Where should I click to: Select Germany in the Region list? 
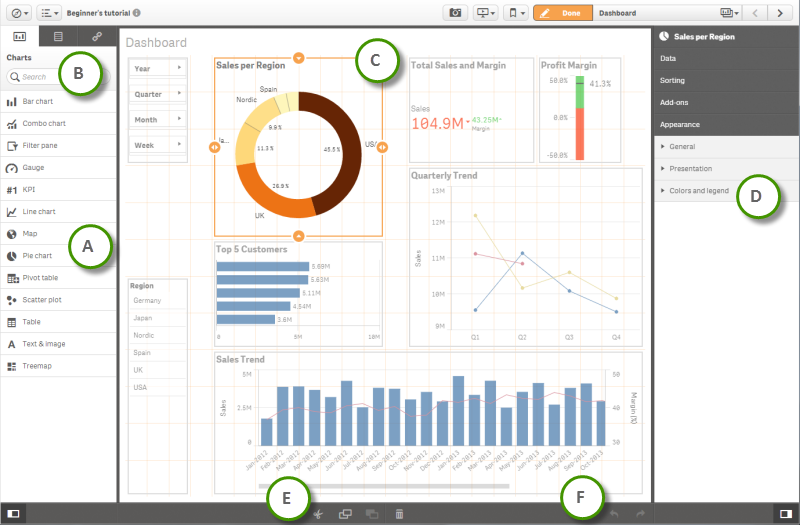[x=158, y=301]
